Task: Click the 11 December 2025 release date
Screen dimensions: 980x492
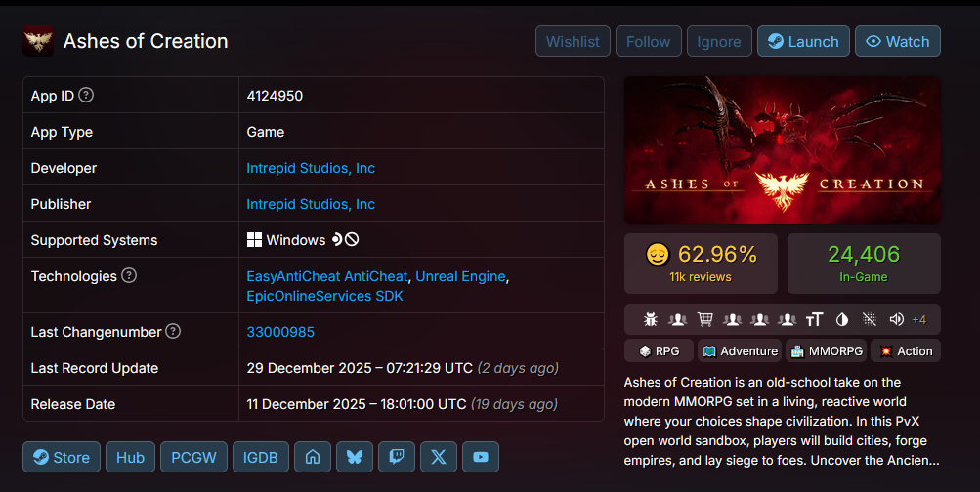Action: coord(357,404)
